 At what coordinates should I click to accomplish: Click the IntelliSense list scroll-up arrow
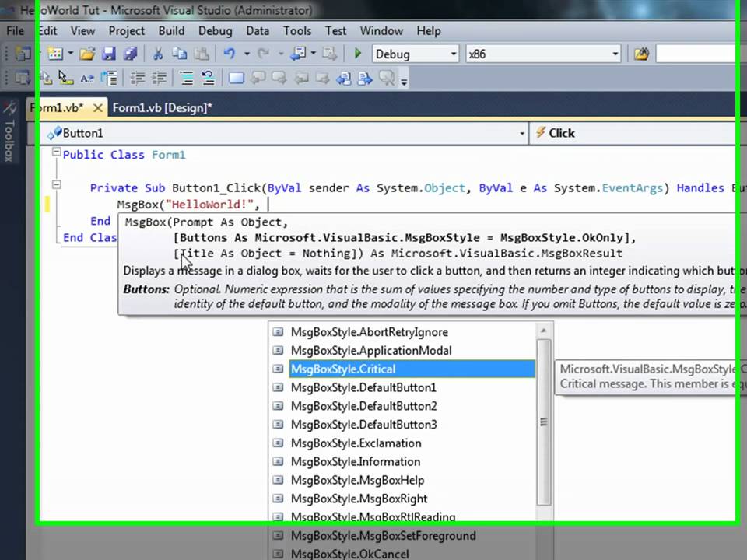pos(544,331)
